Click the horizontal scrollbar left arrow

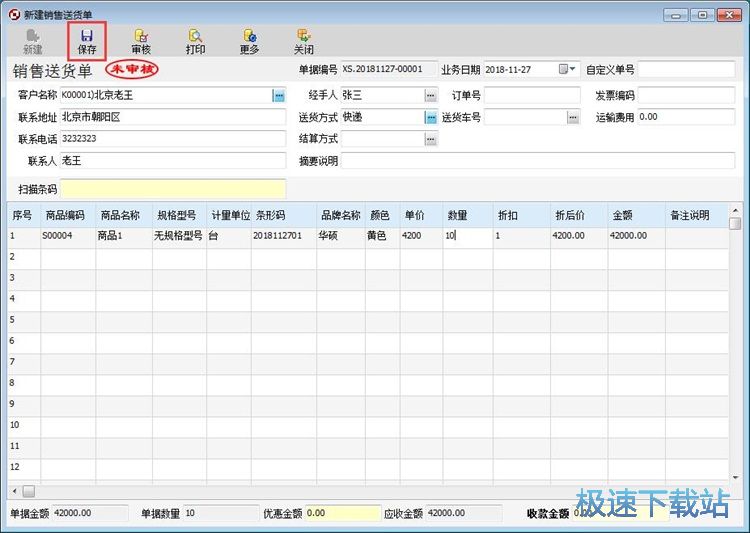point(14,491)
